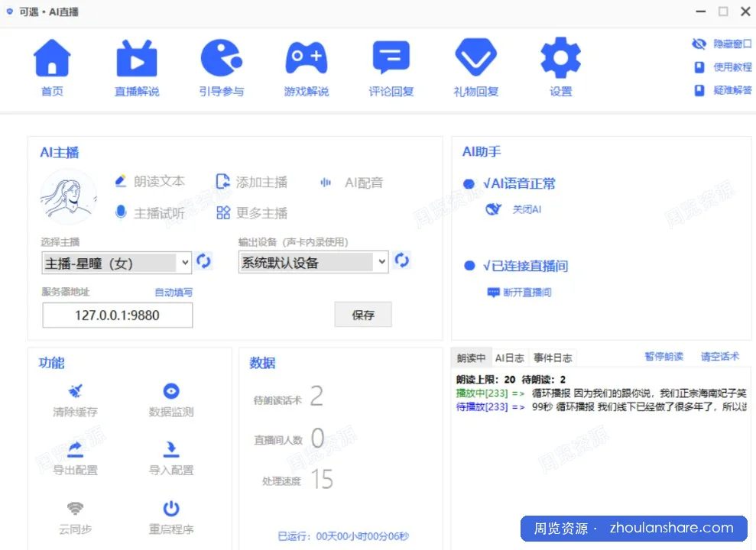Viewport: 756px width, 550px height.
Task: Open 评论回复 comment reply icon
Action: (x=391, y=57)
